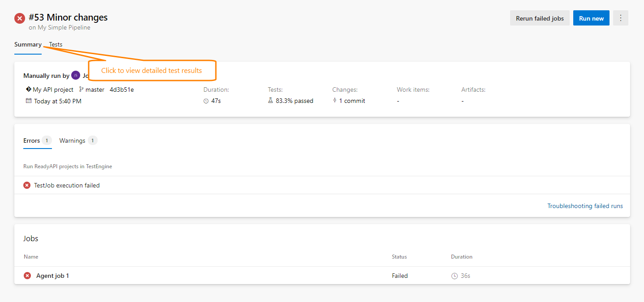
Task: Click the commit icon next to 1 commit
Action: [335, 100]
